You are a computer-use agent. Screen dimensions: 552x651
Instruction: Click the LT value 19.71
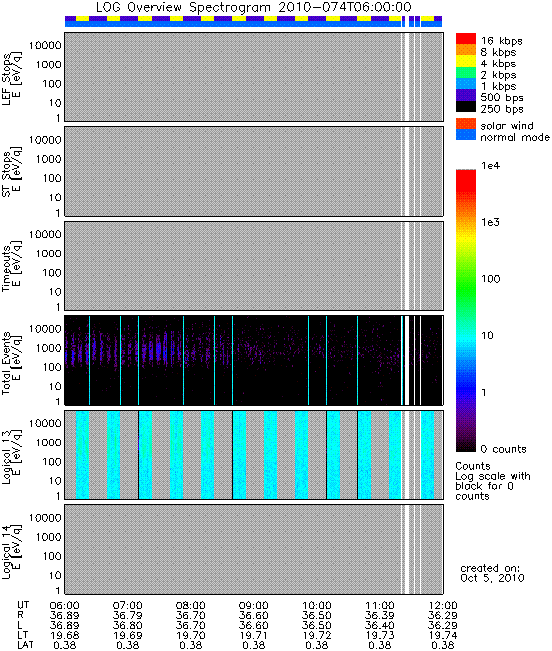pos(254,635)
